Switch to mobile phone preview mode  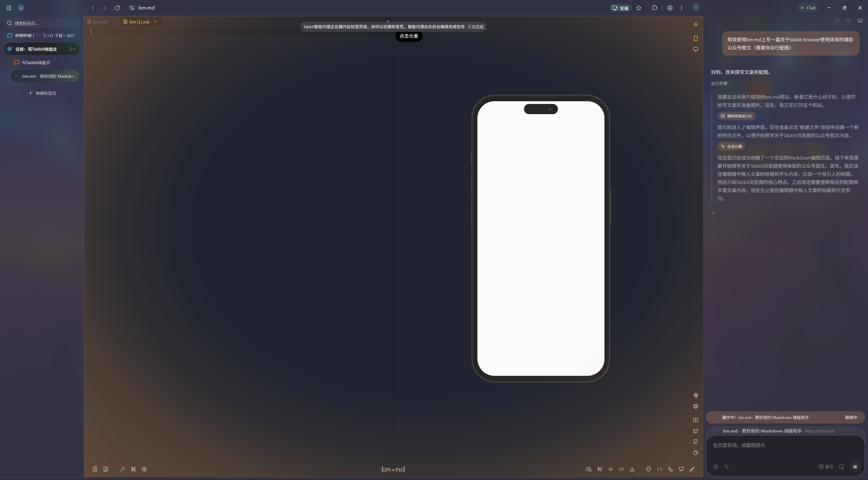[696, 38]
